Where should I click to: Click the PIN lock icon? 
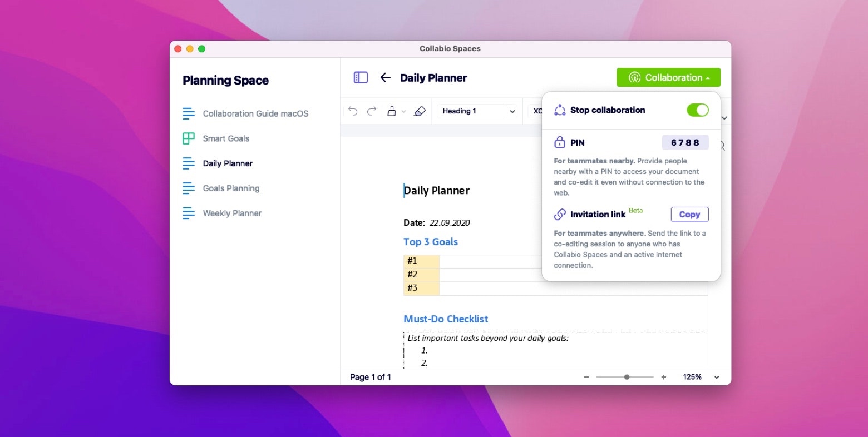[x=560, y=142]
